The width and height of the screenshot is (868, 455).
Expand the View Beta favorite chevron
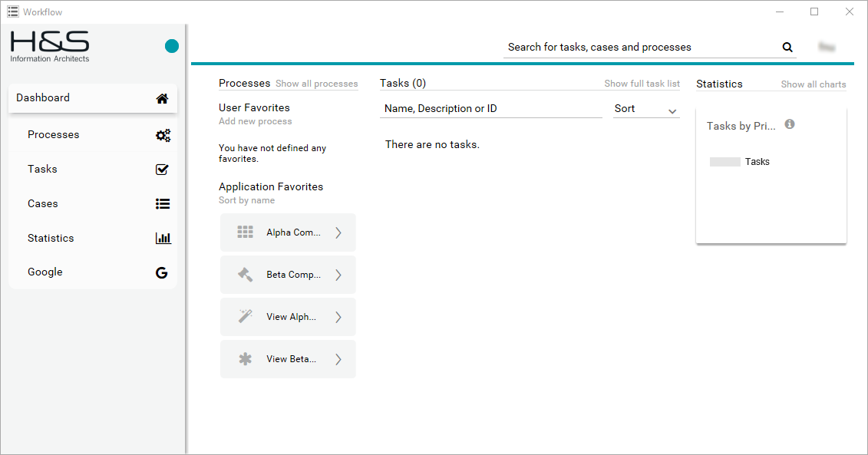coord(338,359)
